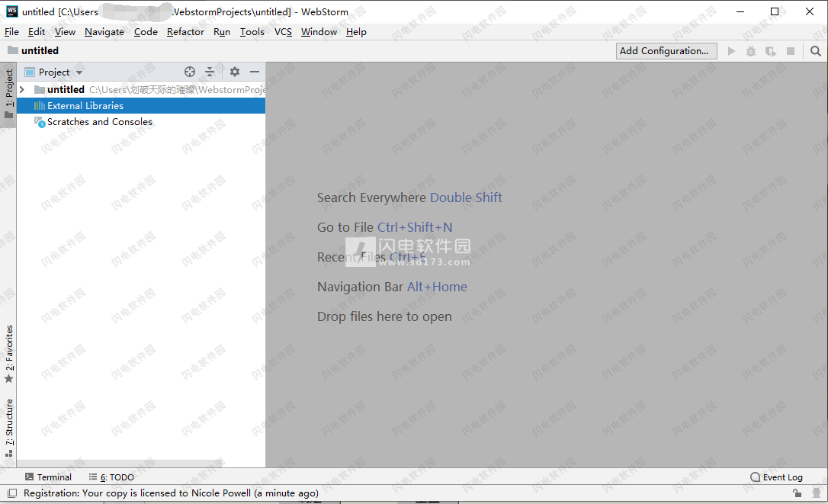The width and height of the screenshot is (828, 504).
Task: Click the tool windows toggle icon in status bar
Action: 11,493
